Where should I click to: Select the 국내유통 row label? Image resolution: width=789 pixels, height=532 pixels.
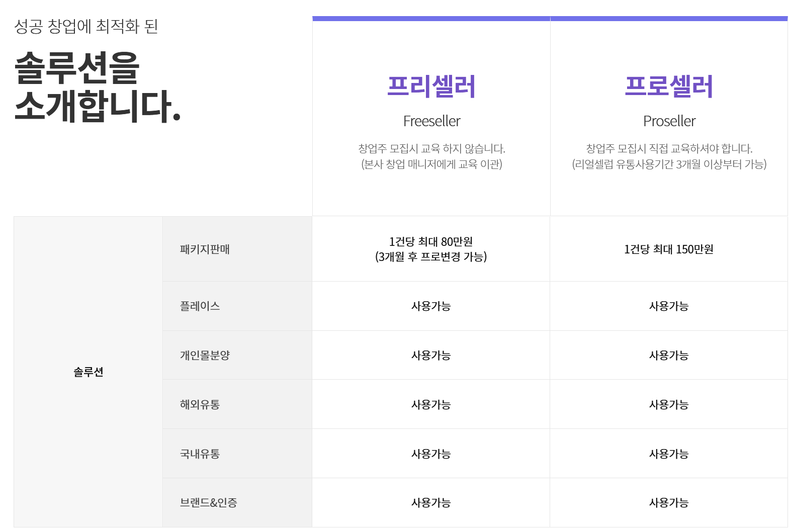[x=200, y=454]
